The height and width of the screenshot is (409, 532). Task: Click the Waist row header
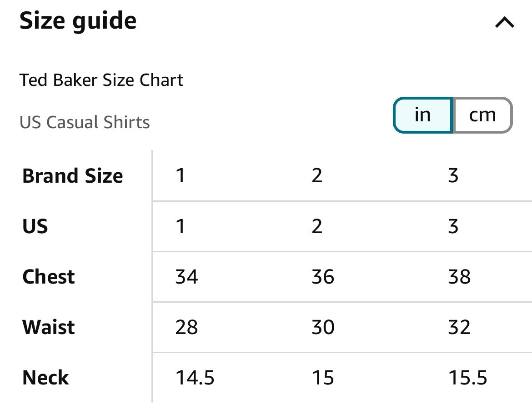tap(49, 327)
